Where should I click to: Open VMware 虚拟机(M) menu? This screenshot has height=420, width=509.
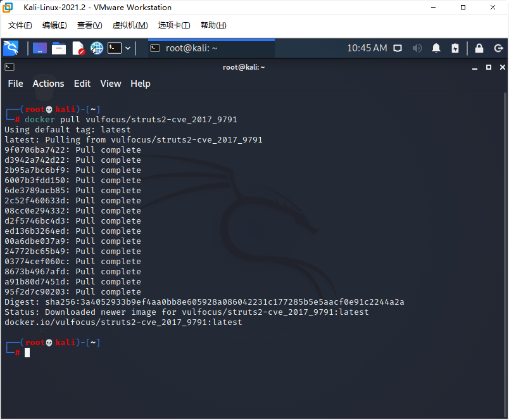coord(130,25)
